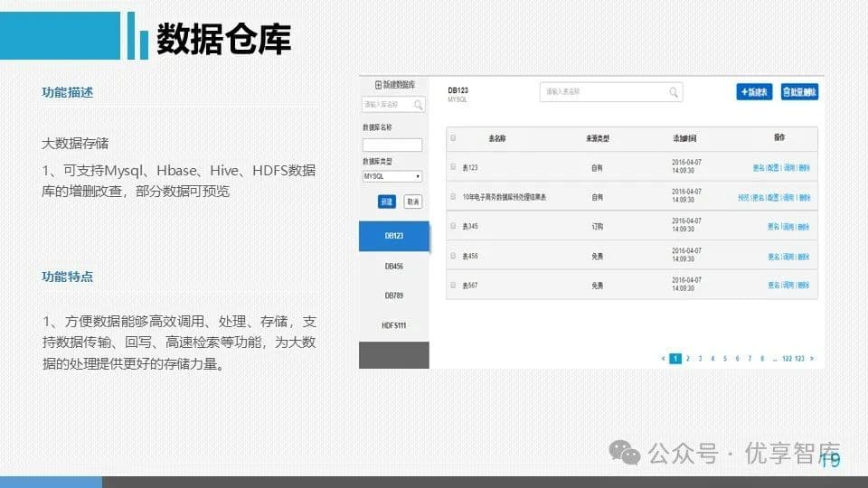Click the 取消 cancel button in the sidebar
Screen dimensions: 868x488
(413, 202)
